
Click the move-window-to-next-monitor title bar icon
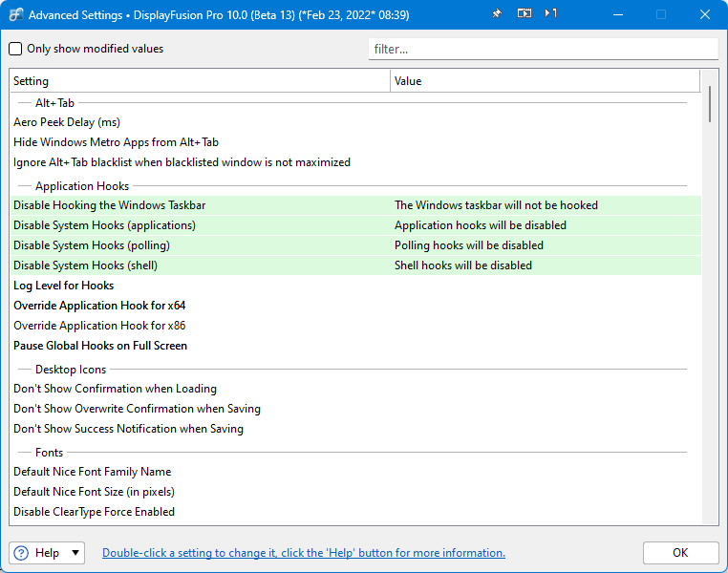pyautogui.click(x=524, y=14)
